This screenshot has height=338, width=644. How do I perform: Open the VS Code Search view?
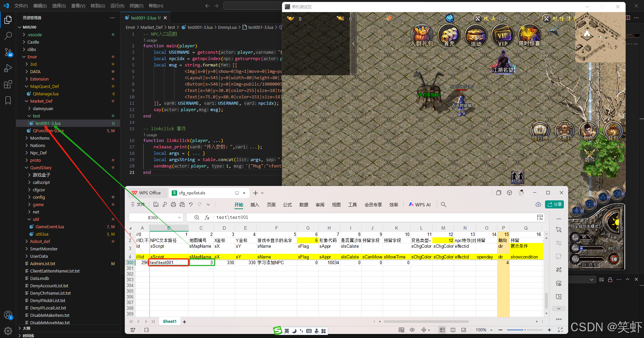8,36
